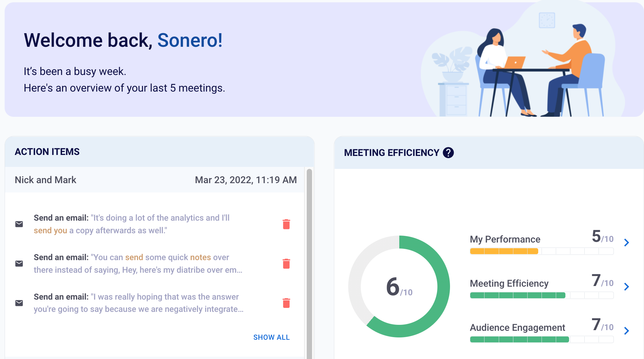The height and width of the screenshot is (359, 644).
Task: Open the Sonero profile link in the welcome banner
Action: coord(189,40)
